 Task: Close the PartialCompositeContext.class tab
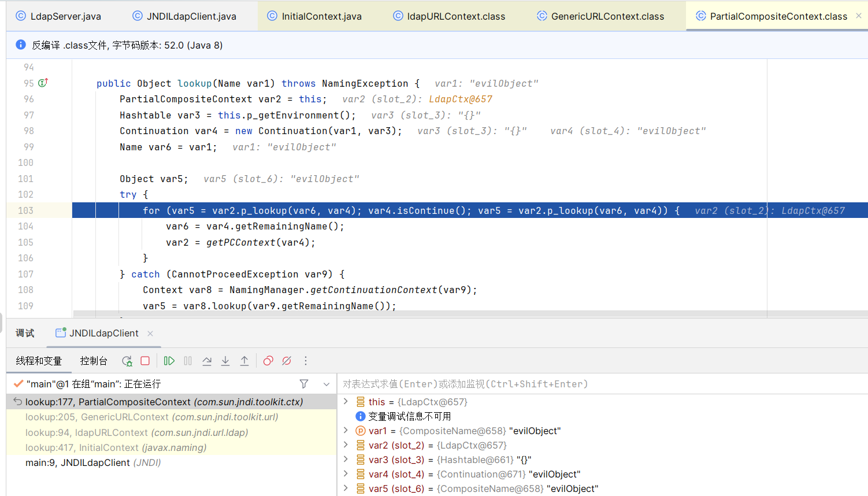[x=859, y=16]
